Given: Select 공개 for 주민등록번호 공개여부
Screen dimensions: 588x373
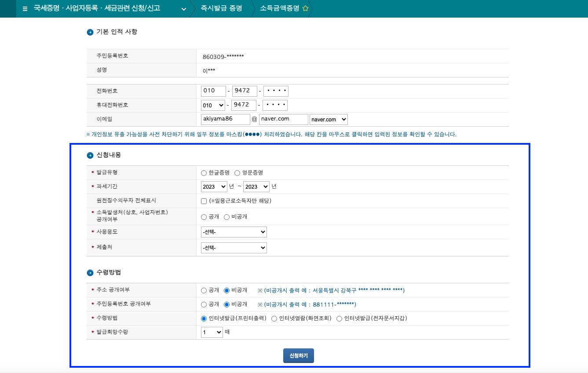Looking at the screenshot, I should tap(204, 304).
